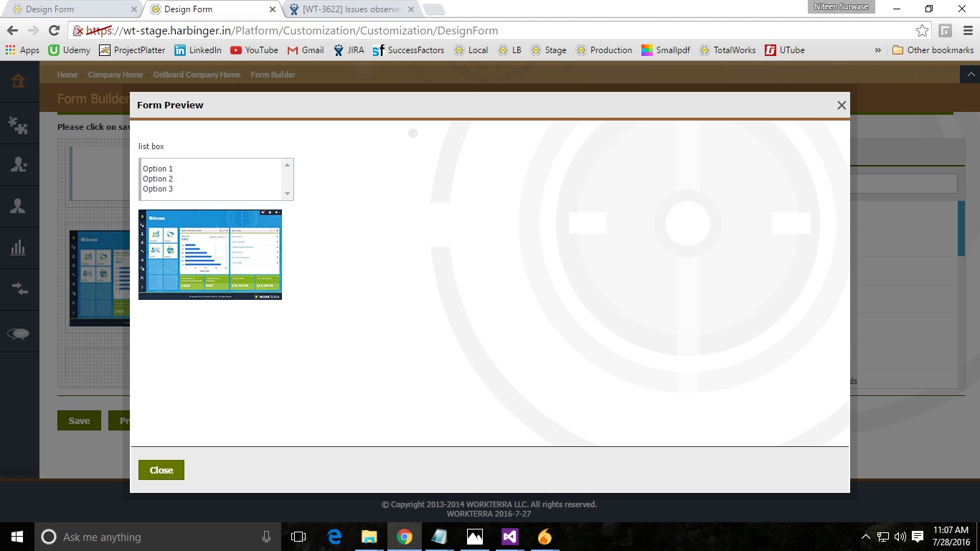Open ProjectPlatter bookmark
Screen dimensions: 980x551
(132, 50)
